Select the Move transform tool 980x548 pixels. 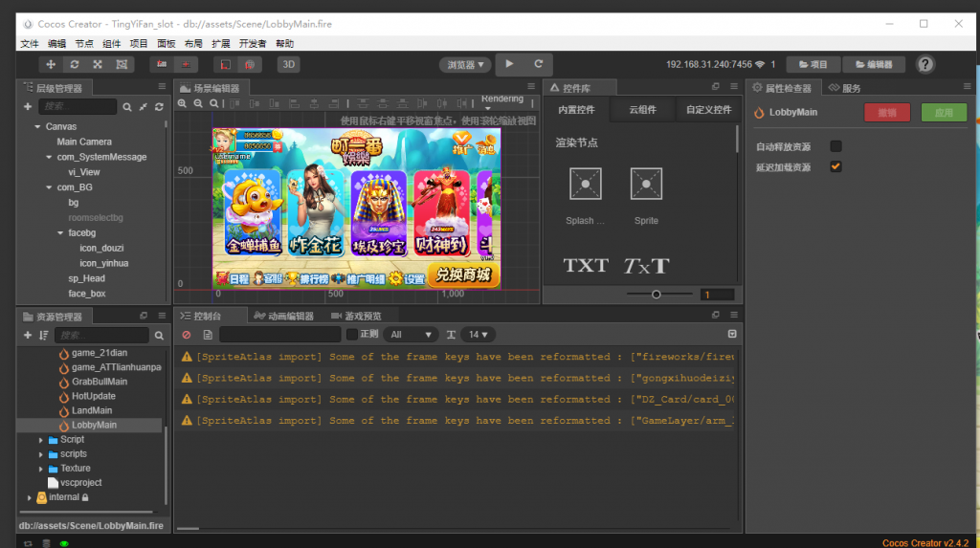51,64
